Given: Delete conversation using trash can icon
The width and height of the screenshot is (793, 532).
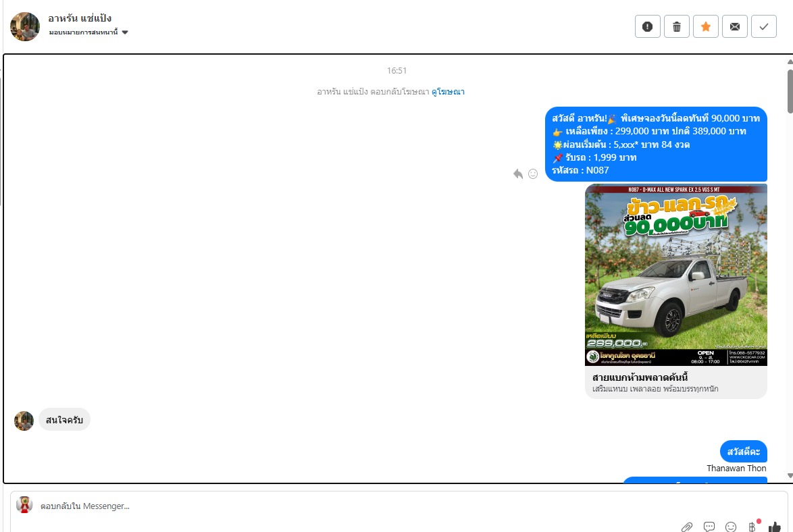Looking at the screenshot, I should pyautogui.click(x=677, y=27).
